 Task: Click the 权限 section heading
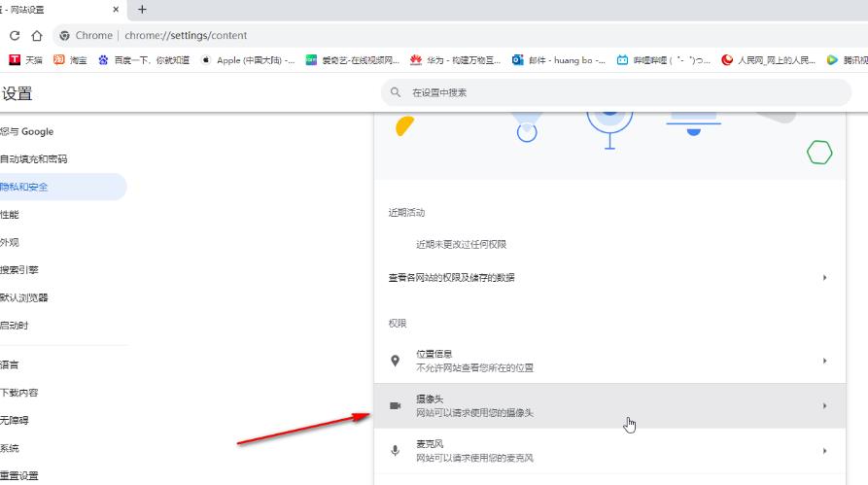click(x=398, y=324)
